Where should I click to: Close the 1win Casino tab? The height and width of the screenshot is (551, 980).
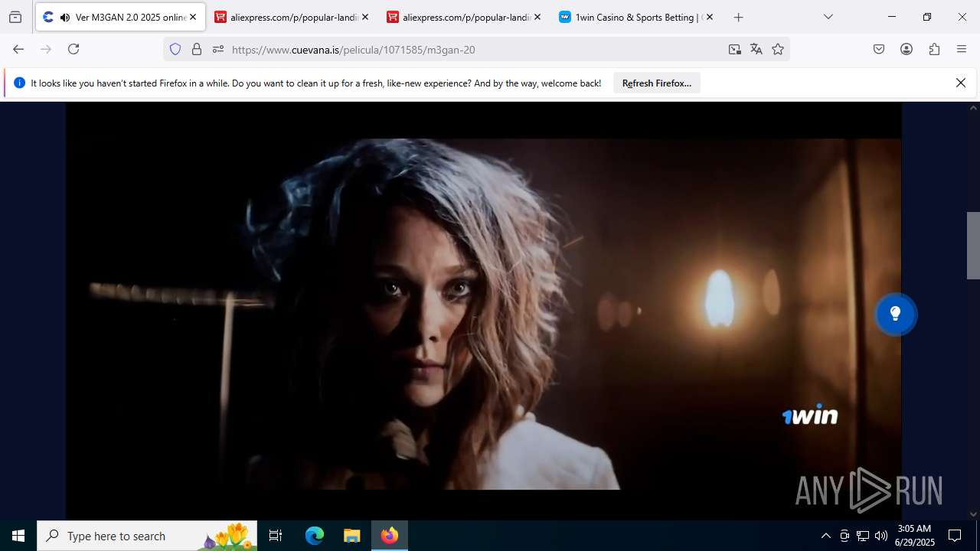click(710, 17)
